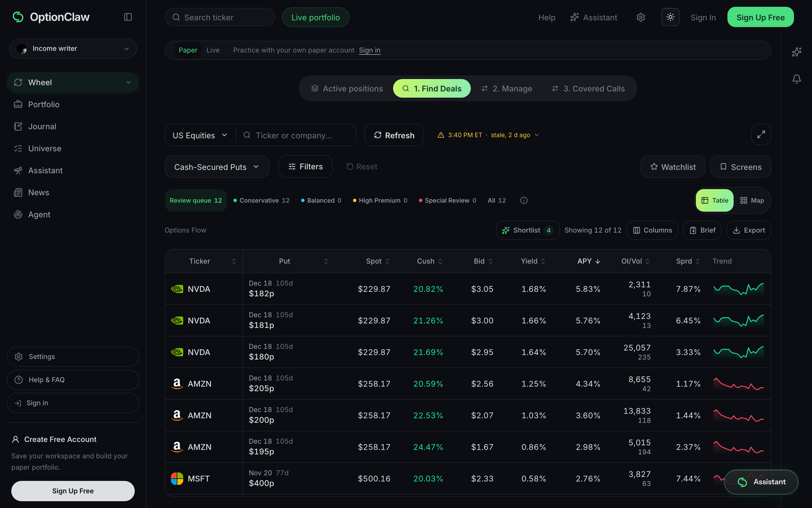The image size is (812, 508).
Task: Select Review queue 12 tab
Action: (x=196, y=200)
